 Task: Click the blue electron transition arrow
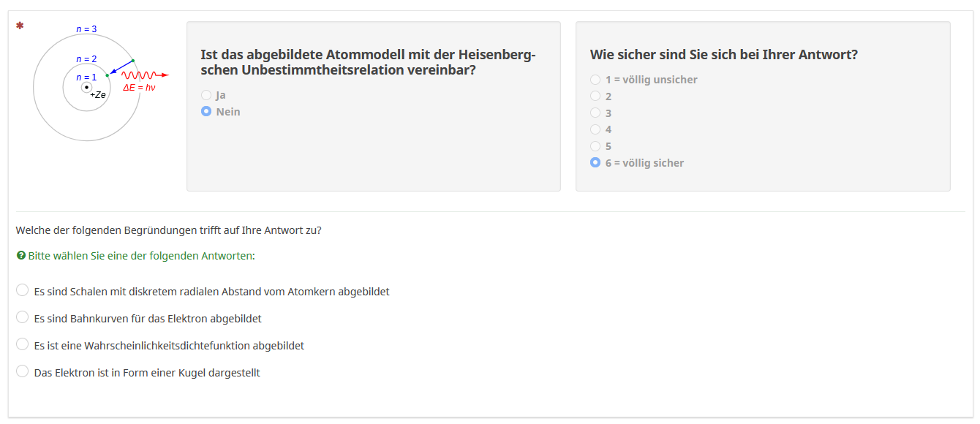click(120, 68)
